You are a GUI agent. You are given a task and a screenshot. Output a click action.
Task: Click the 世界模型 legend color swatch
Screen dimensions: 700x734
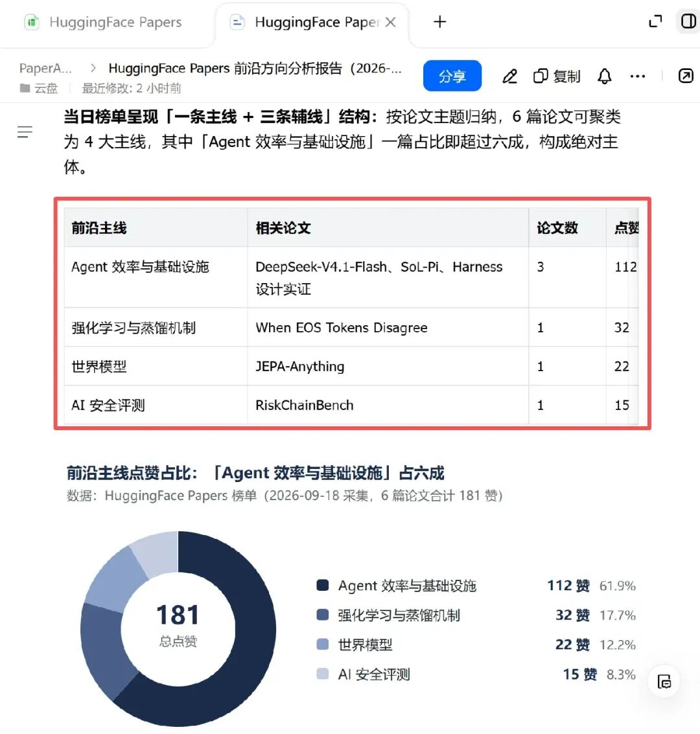pyautogui.click(x=323, y=644)
